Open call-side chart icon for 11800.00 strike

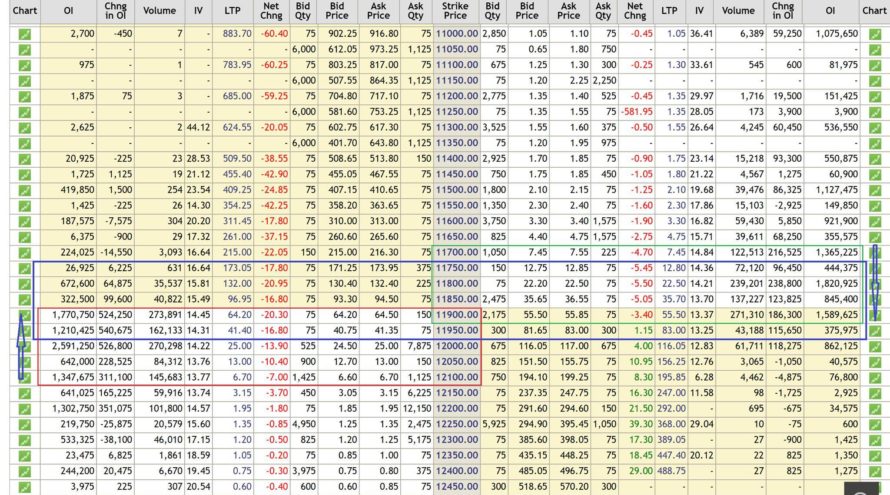24,284
